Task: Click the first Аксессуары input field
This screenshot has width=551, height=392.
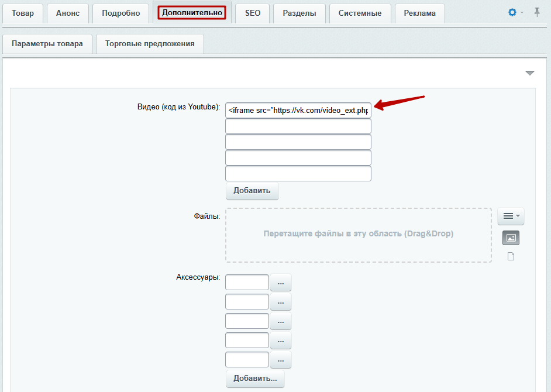Action: 247,283
